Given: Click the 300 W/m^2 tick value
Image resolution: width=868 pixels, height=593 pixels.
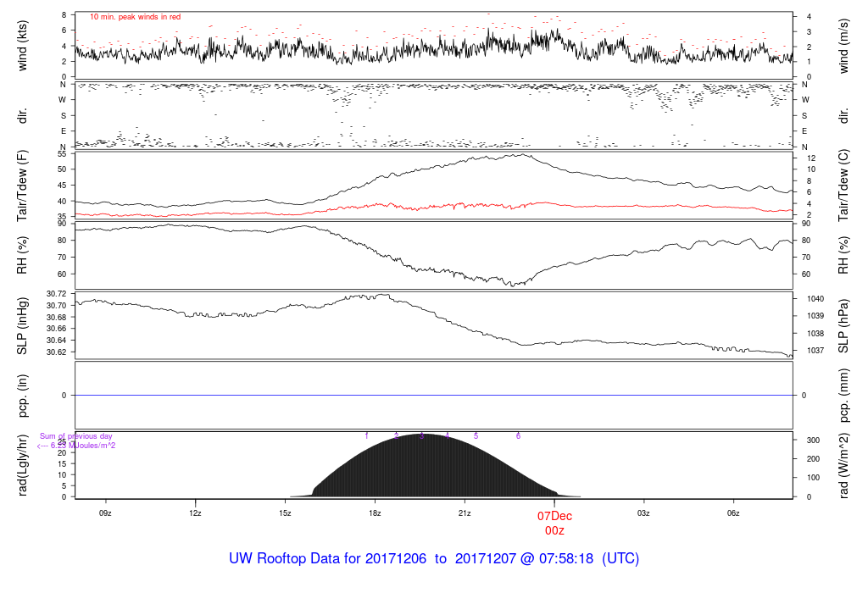Looking at the screenshot, I should pyautogui.click(x=813, y=441).
